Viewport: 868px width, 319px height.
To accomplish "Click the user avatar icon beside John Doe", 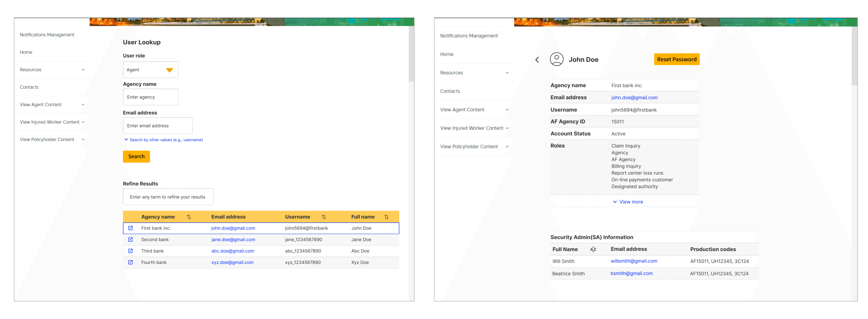I will point(556,59).
